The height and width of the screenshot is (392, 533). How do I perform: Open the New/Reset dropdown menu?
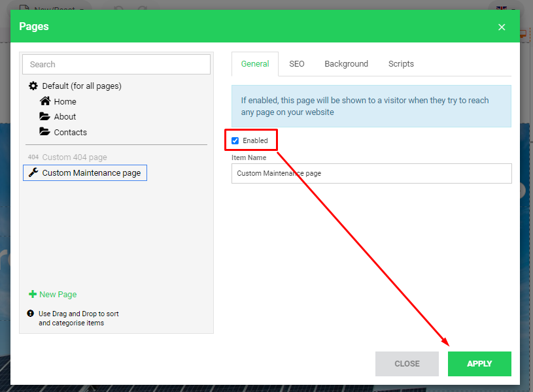pos(52,9)
